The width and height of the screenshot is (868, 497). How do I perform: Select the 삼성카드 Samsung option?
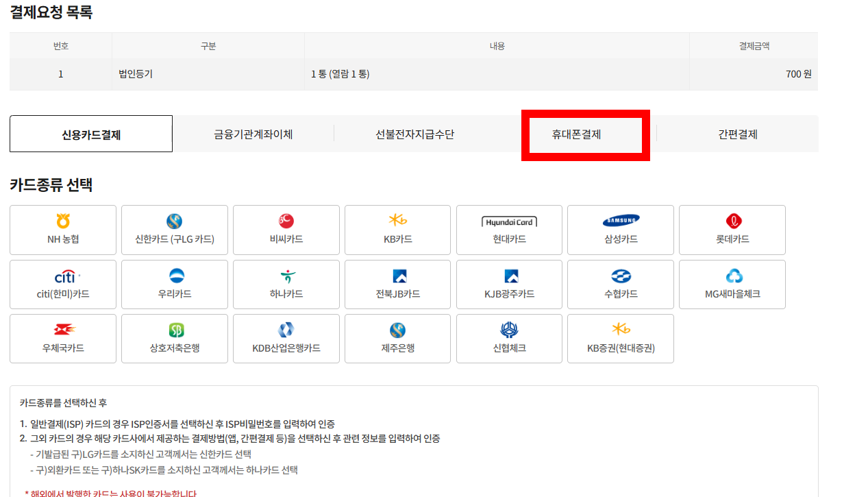point(621,230)
